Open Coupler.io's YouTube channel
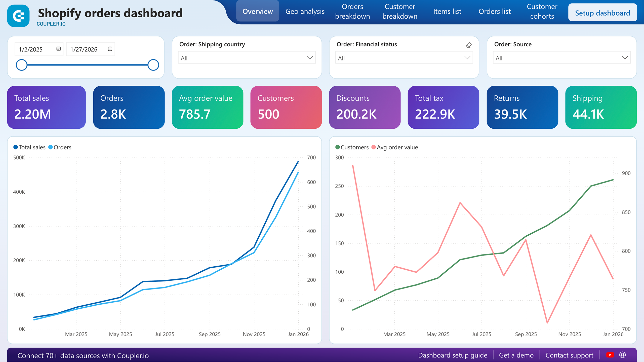 [x=610, y=355]
